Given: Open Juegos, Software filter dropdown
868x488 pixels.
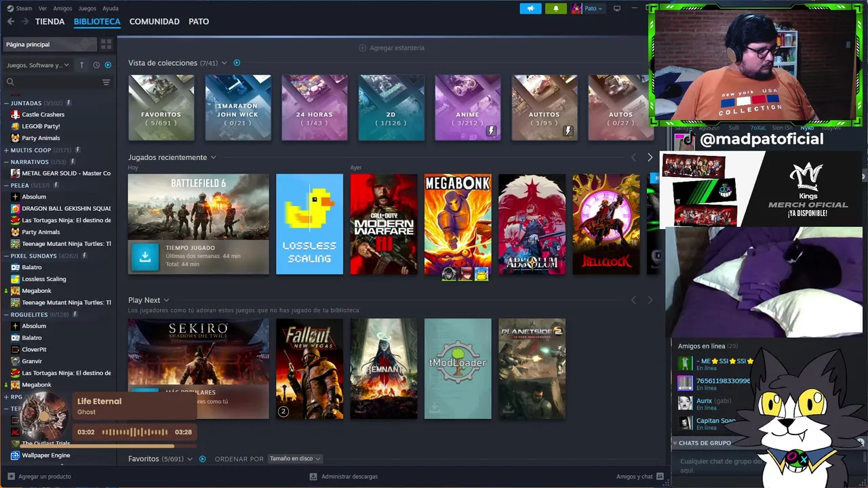Looking at the screenshot, I should pyautogui.click(x=38, y=65).
